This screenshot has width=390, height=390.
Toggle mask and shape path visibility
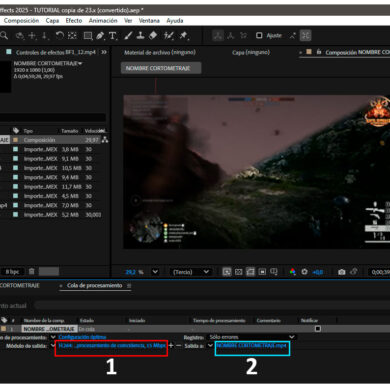pos(250,272)
